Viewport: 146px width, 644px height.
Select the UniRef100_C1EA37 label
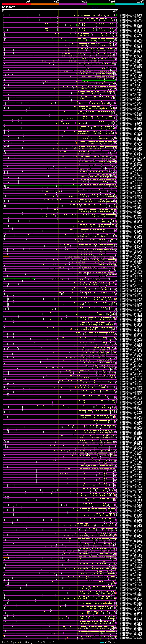point(131,120)
